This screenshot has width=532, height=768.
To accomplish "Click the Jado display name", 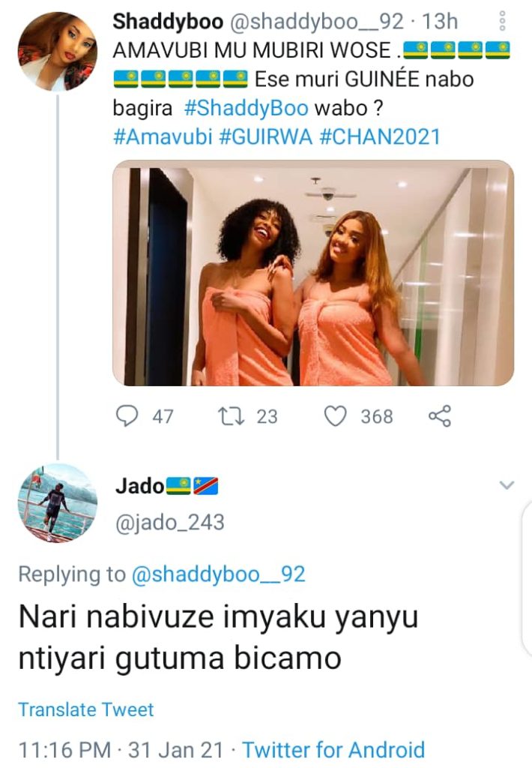I will (x=140, y=486).
